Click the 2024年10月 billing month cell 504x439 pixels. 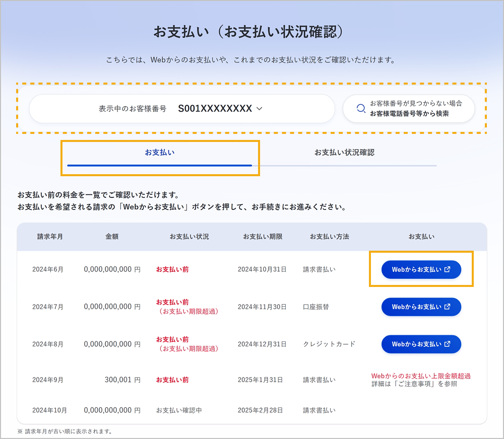point(49,410)
